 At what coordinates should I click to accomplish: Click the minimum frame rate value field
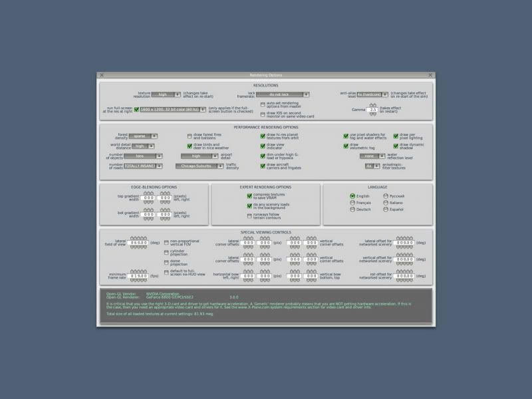point(138,276)
